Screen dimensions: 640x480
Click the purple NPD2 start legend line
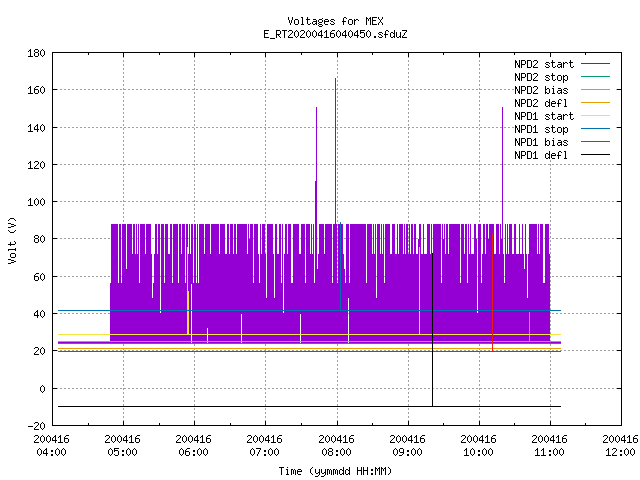(x=595, y=64)
